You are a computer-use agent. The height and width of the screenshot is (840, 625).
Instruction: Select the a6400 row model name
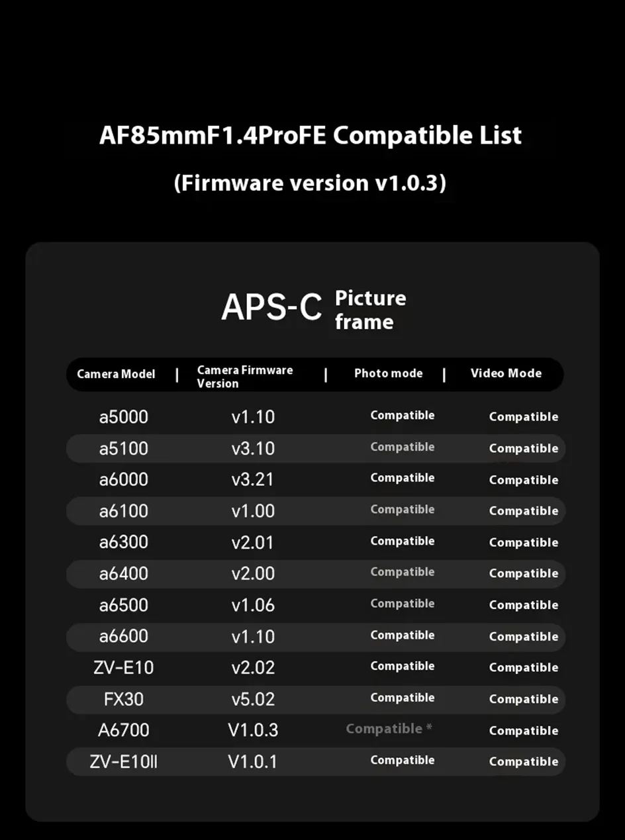click(124, 574)
